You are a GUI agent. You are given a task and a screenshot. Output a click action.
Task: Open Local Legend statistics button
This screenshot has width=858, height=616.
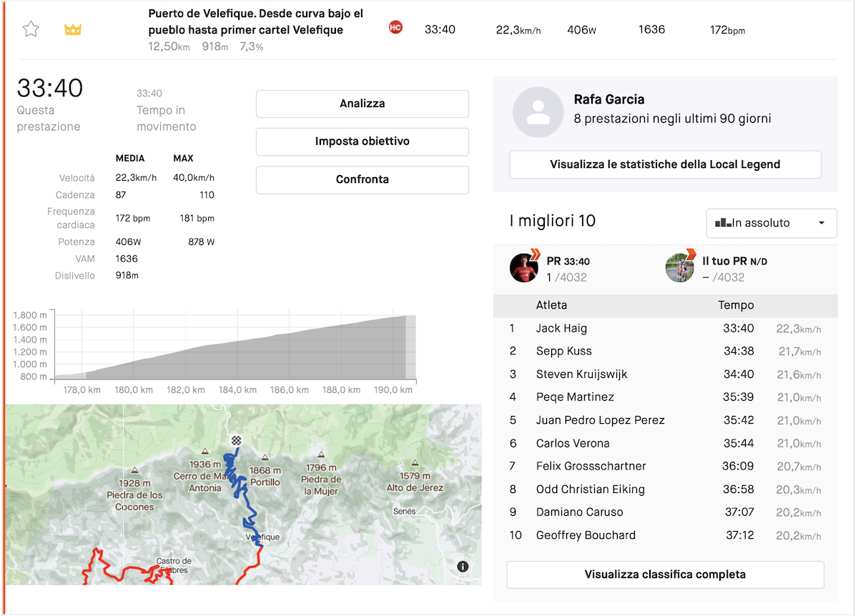point(665,164)
